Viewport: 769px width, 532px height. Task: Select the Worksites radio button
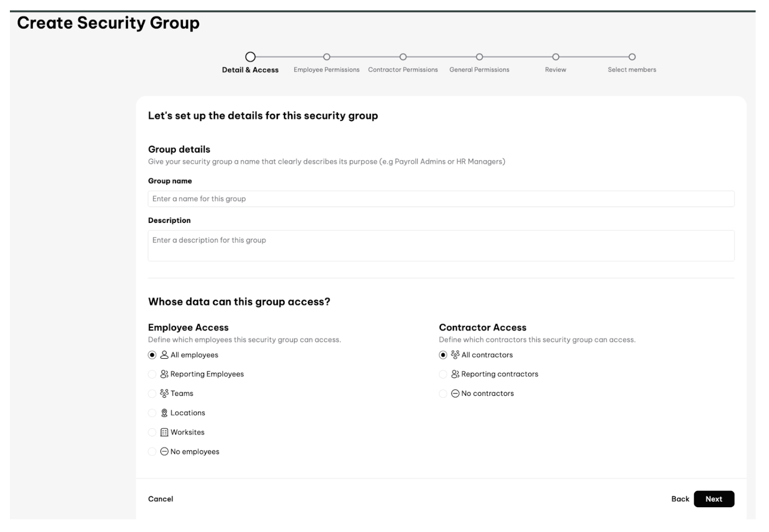(152, 432)
